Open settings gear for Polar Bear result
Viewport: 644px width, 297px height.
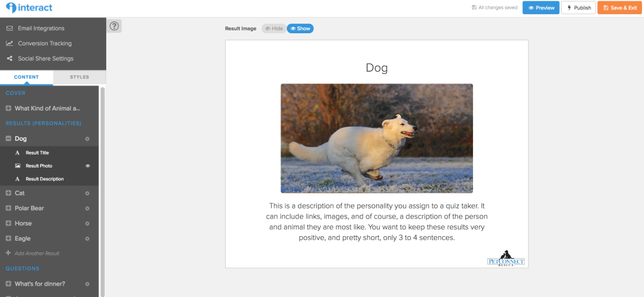(87, 208)
